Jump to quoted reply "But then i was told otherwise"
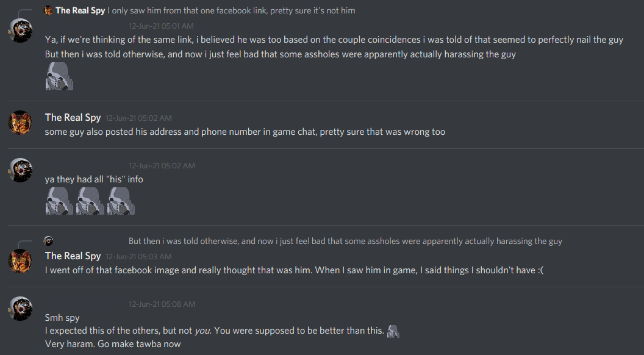Screen dimensions: 644x355 pyautogui.click(x=345, y=241)
